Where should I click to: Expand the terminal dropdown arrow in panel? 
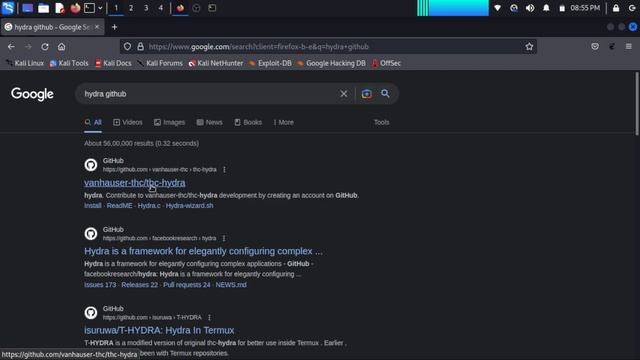[x=100, y=8]
